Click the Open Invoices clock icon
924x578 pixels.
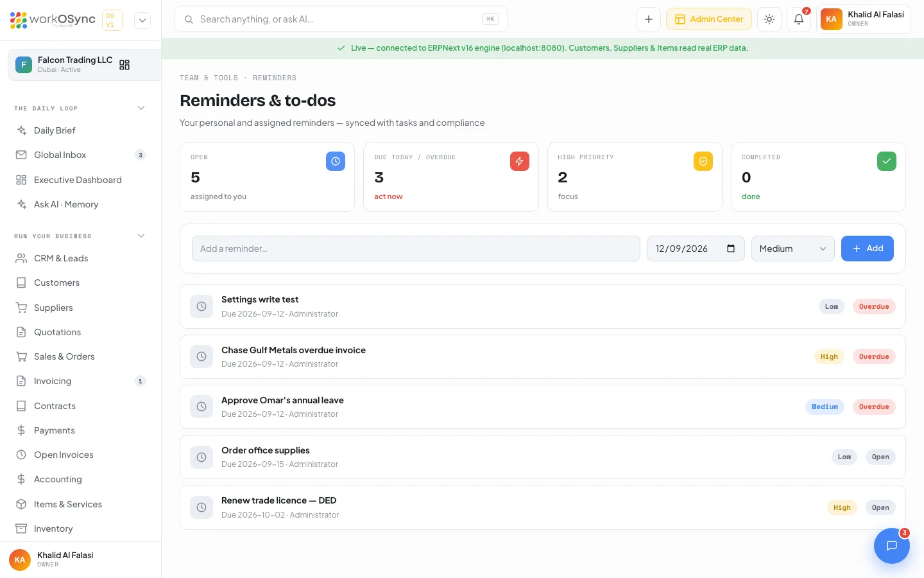click(x=21, y=455)
